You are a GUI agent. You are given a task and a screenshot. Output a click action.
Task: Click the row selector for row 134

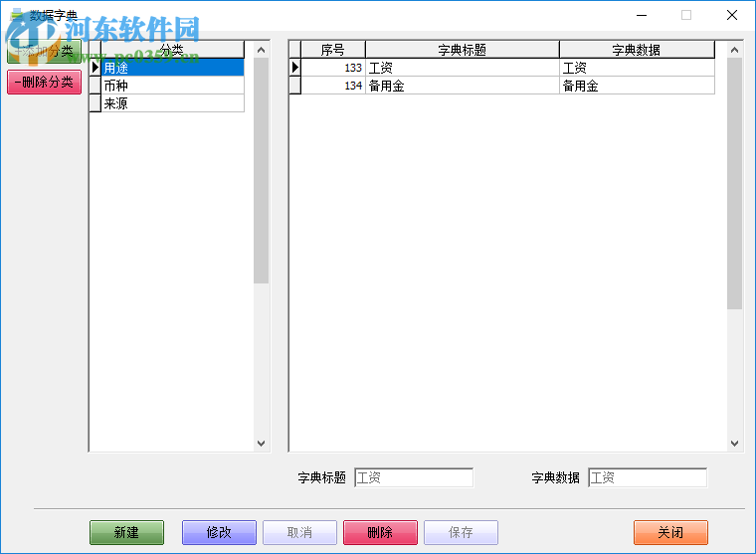pos(295,86)
